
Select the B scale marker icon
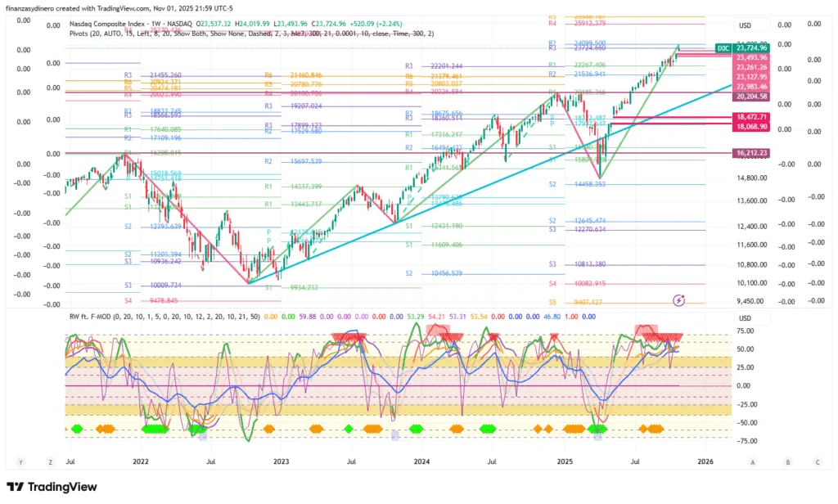(787, 462)
